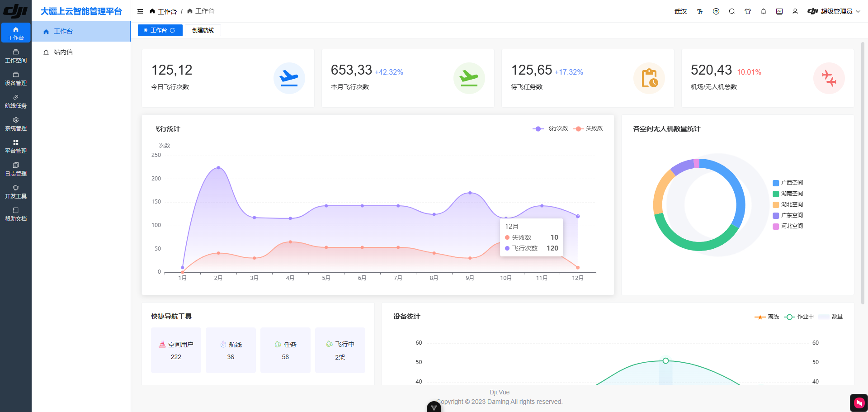Click the page vertical scrollbar
868x412 pixels.
[863, 173]
